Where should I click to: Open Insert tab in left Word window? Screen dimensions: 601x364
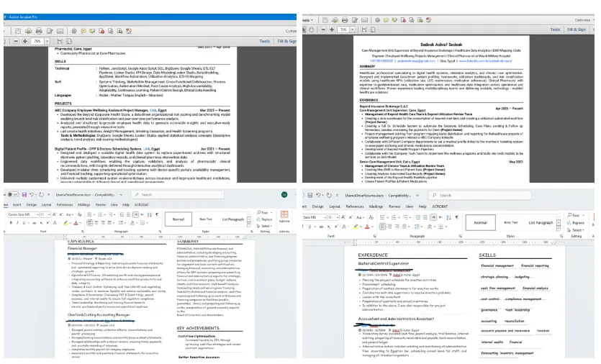17,204
